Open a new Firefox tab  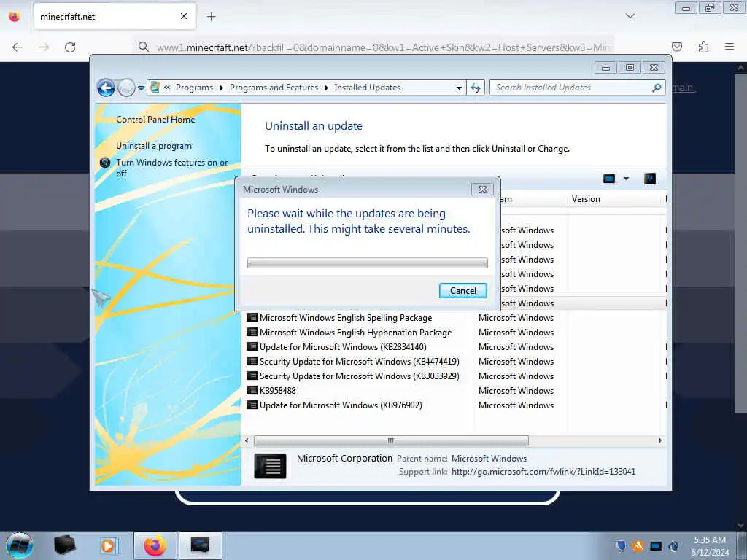211,17
